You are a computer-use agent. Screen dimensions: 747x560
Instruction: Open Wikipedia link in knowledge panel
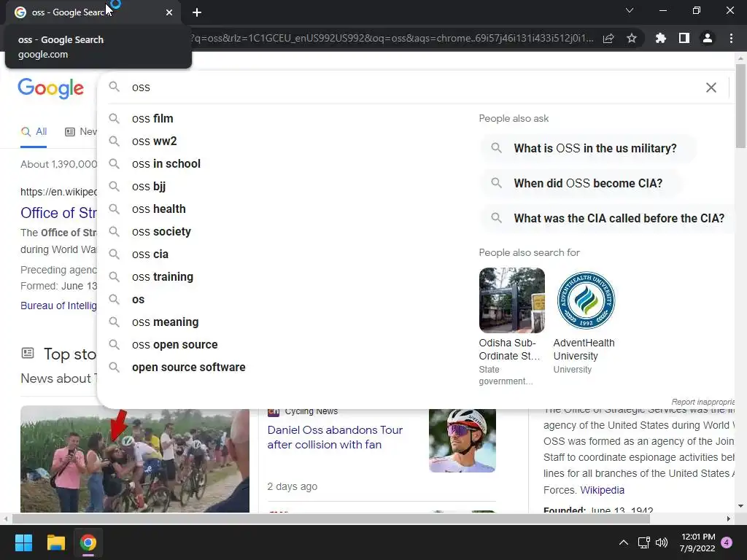(602, 490)
